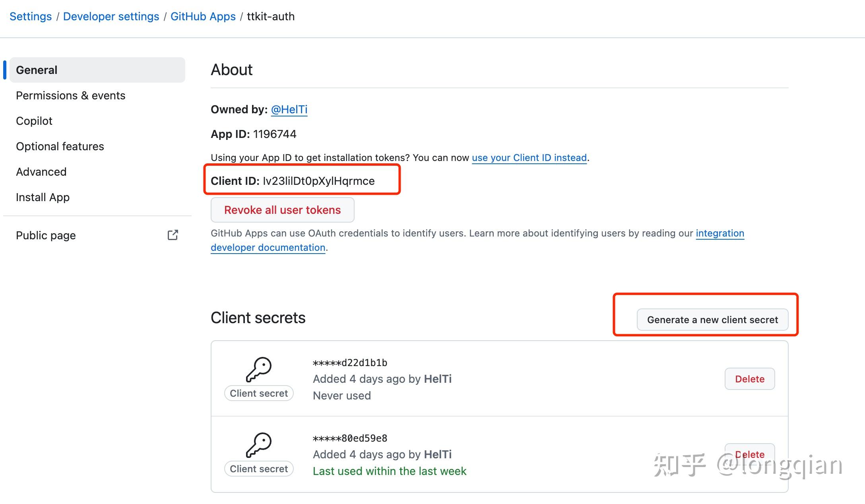
Task: Open the Copilot section
Action: pos(34,121)
